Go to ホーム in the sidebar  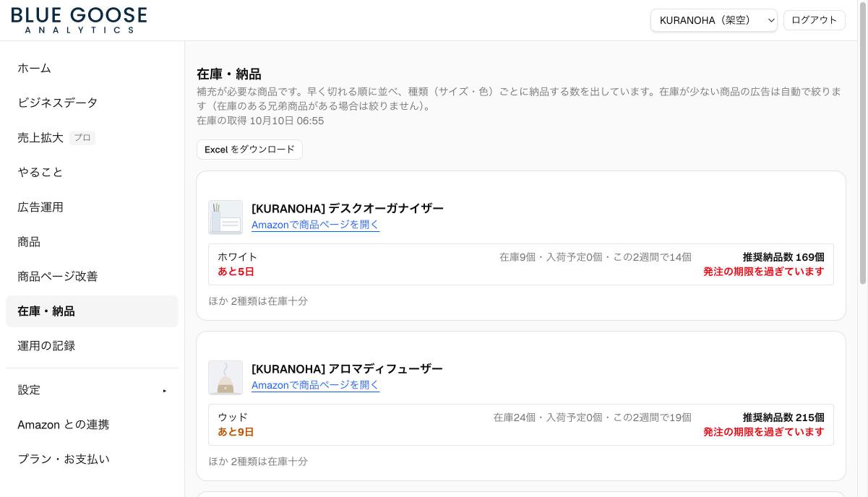92,68
